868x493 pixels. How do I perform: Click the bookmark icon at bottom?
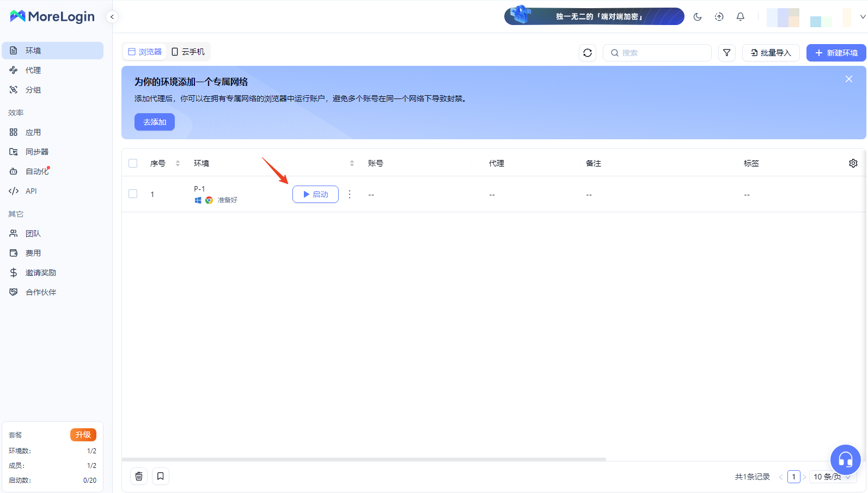click(161, 476)
